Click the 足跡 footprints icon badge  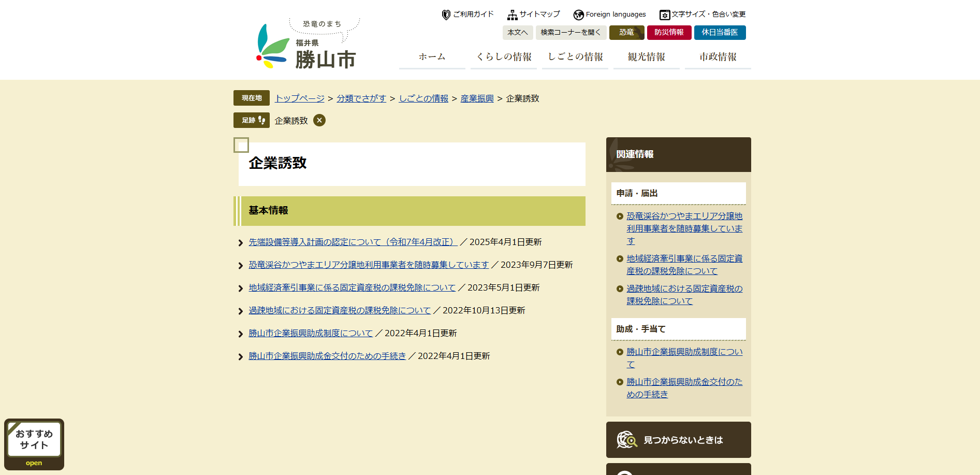pos(252,120)
